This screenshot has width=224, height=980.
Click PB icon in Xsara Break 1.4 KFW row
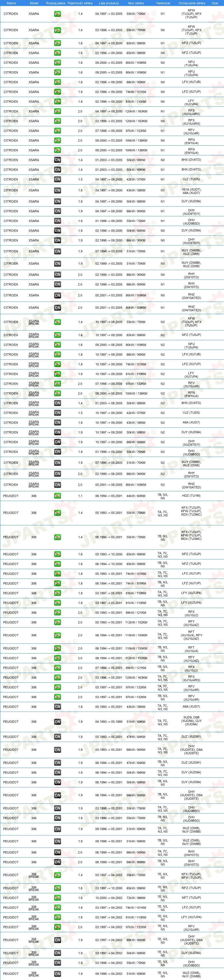click(58, 322)
